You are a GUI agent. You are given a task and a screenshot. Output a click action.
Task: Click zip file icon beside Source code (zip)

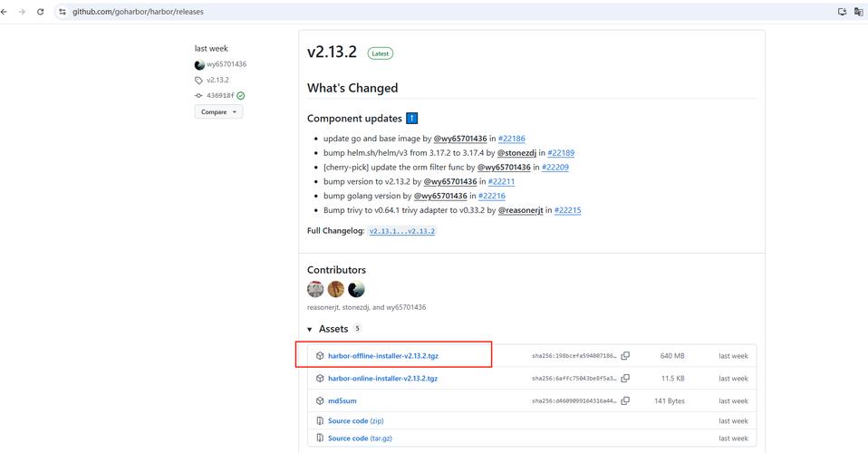[x=320, y=421]
